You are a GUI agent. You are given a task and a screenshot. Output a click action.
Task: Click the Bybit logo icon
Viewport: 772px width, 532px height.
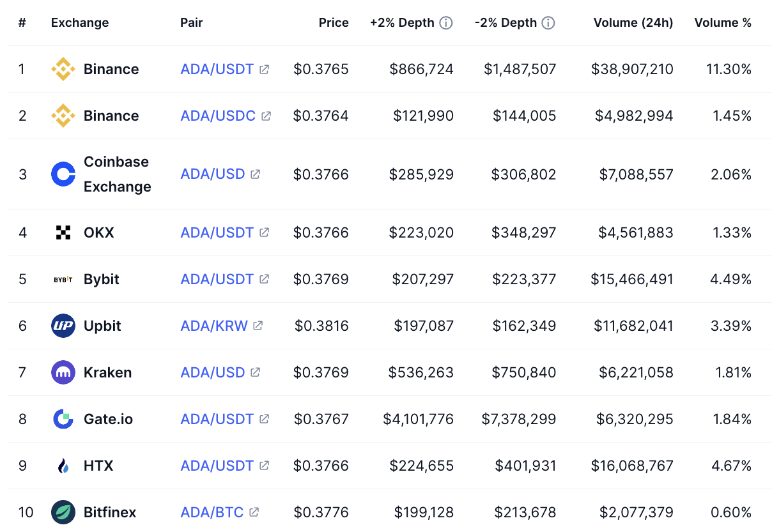point(63,279)
